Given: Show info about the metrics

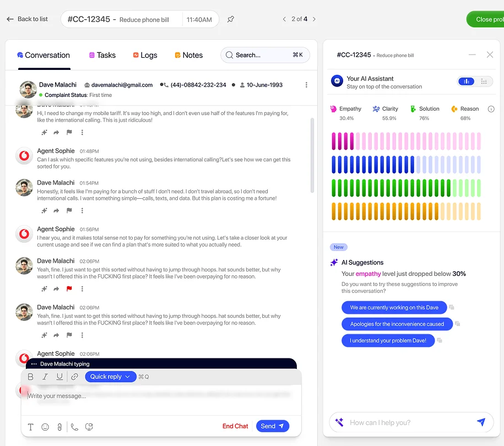Looking at the screenshot, I should click(491, 109).
